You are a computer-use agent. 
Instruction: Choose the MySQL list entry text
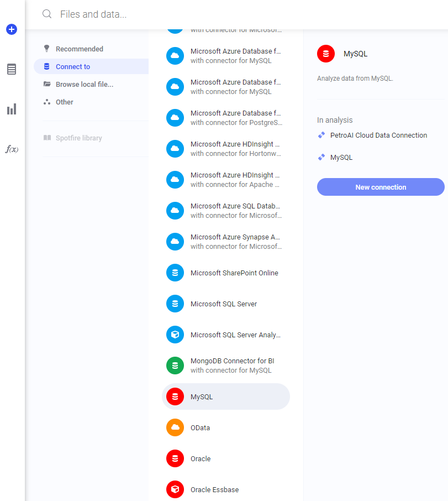(x=202, y=397)
